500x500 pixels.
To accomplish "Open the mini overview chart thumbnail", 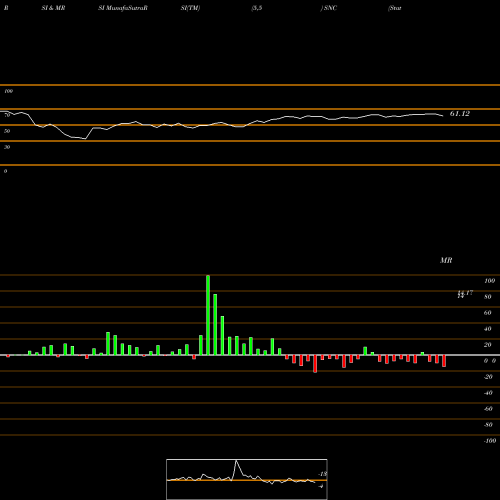I will click(x=247, y=479).
